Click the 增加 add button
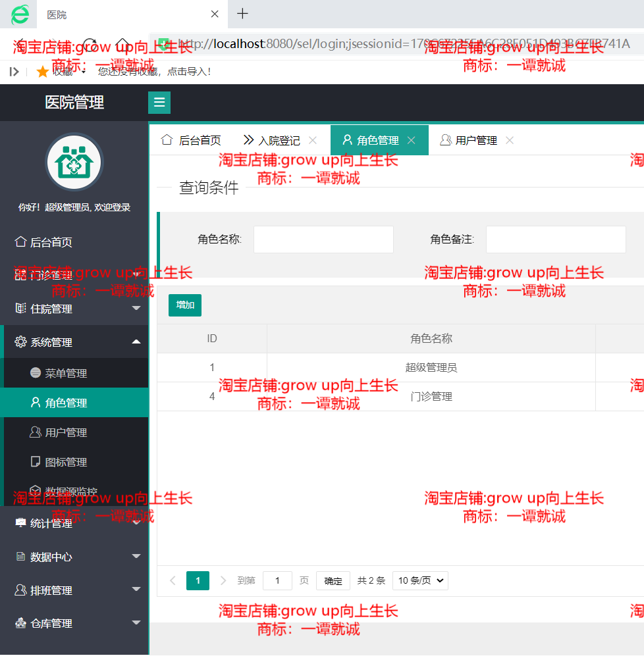644x660 pixels. point(184,305)
